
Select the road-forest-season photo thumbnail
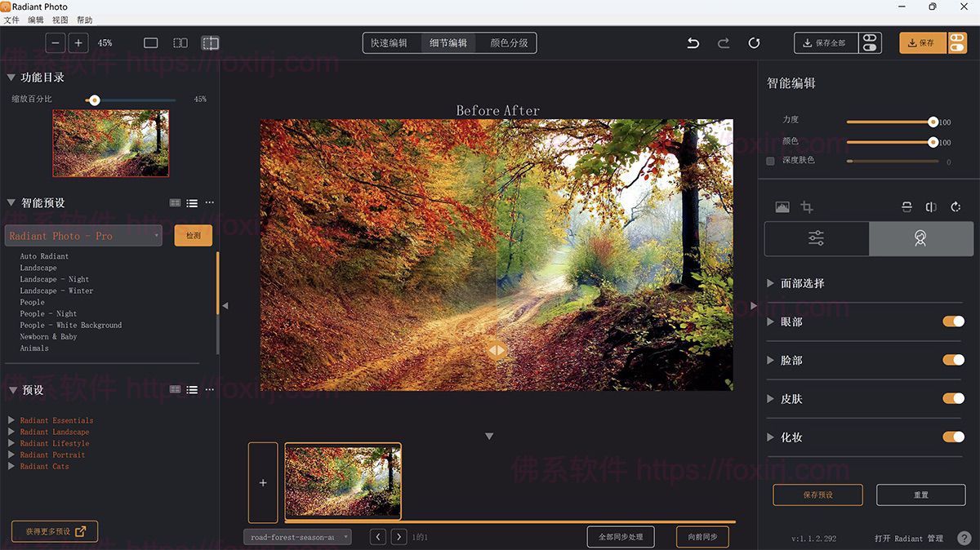[x=342, y=481]
